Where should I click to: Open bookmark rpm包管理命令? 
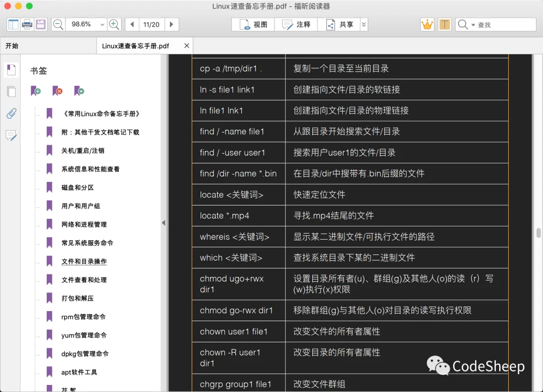83,317
